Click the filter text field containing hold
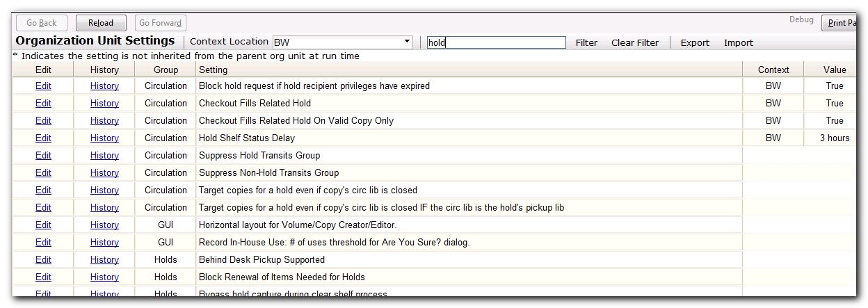Image resolution: width=868 pixels, height=308 pixels. point(496,42)
